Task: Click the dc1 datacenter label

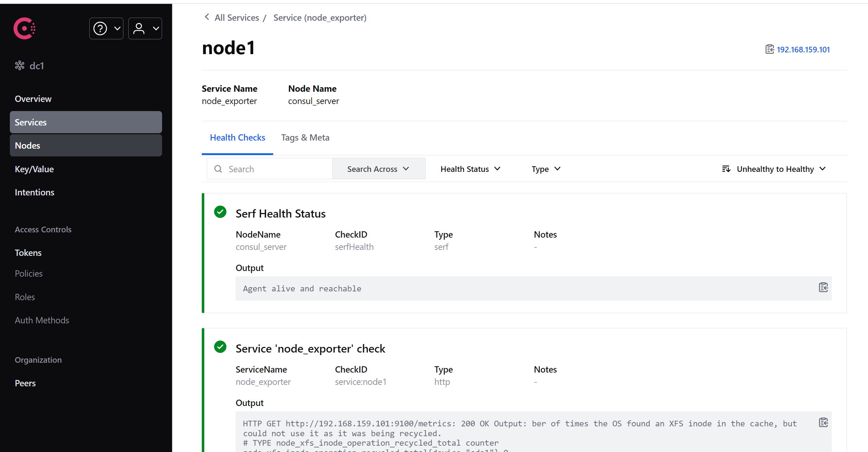Action: (37, 66)
